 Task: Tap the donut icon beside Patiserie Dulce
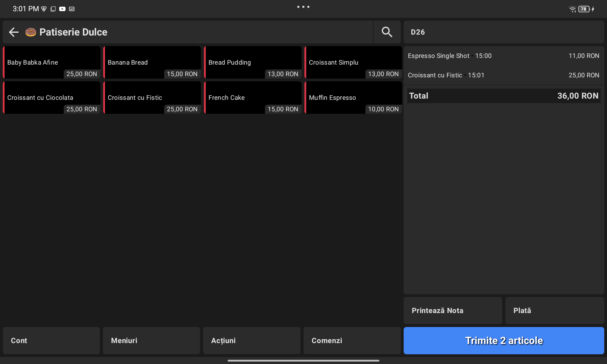(31, 32)
